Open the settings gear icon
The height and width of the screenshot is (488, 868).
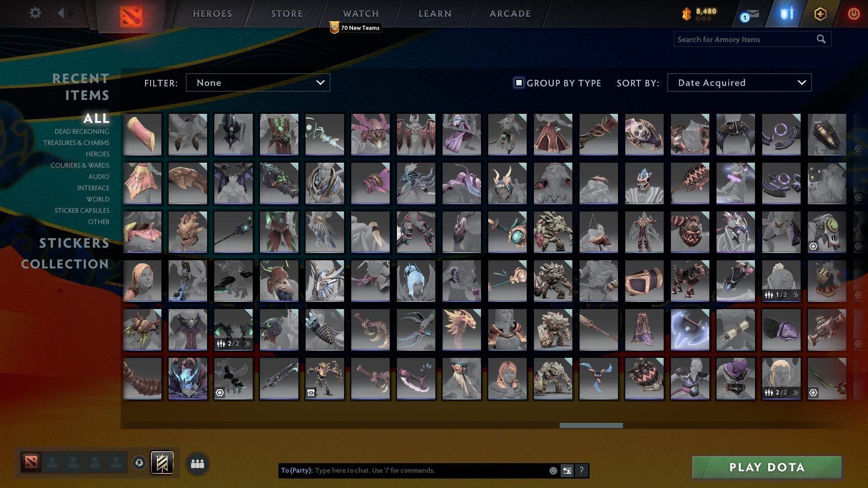coord(35,13)
